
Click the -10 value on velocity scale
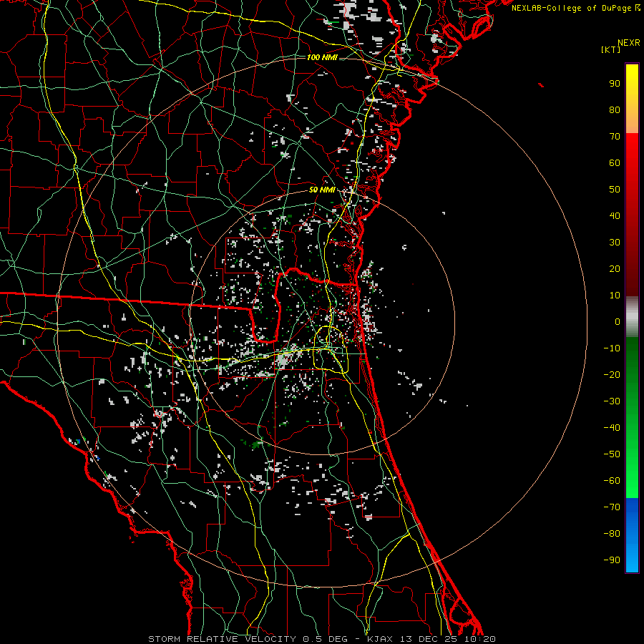point(612,348)
